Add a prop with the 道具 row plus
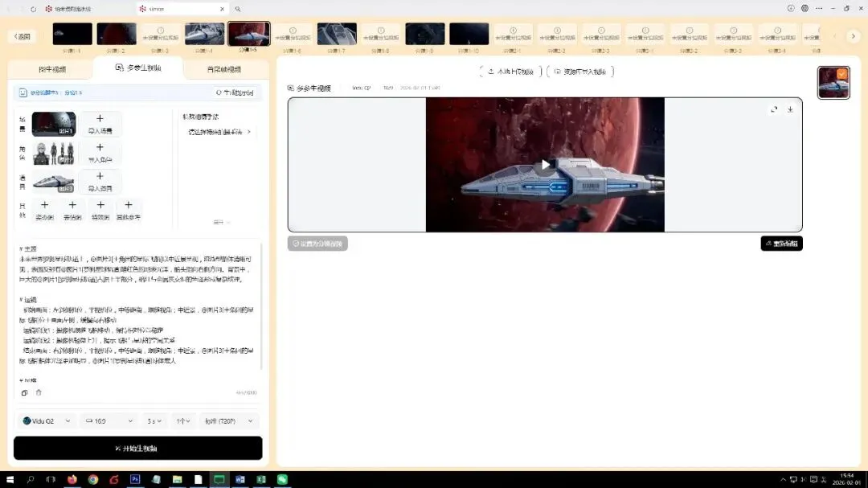Viewport: 868px width, 488px height. (x=100, y=182)
